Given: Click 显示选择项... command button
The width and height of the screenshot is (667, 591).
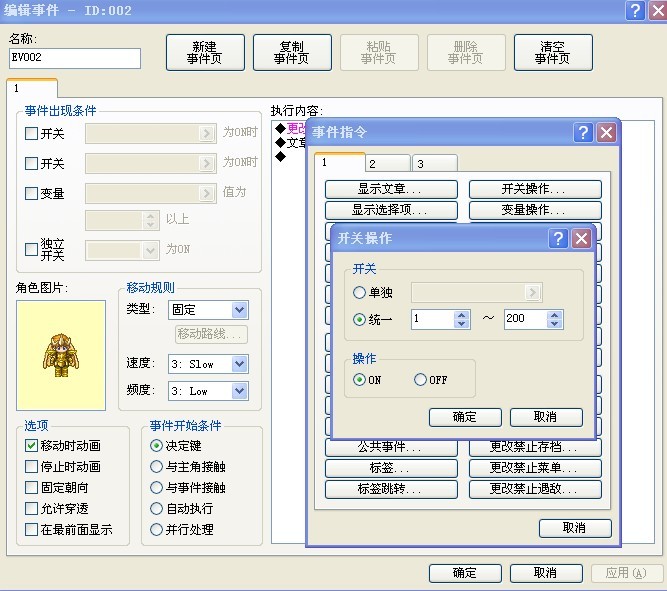Looking at the screenshot, I should [x=391, y=210].
